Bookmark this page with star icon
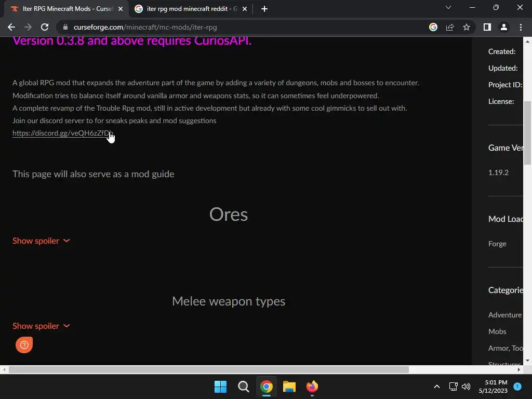Image resolution: width=532 pixels, height=399 pixels. click(x=467, y=27)
